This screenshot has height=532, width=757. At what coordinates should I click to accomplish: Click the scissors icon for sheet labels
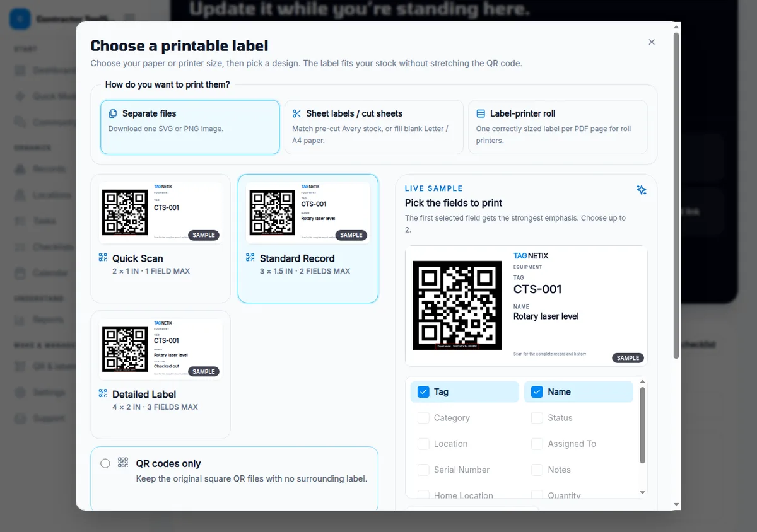coord(296,113)
